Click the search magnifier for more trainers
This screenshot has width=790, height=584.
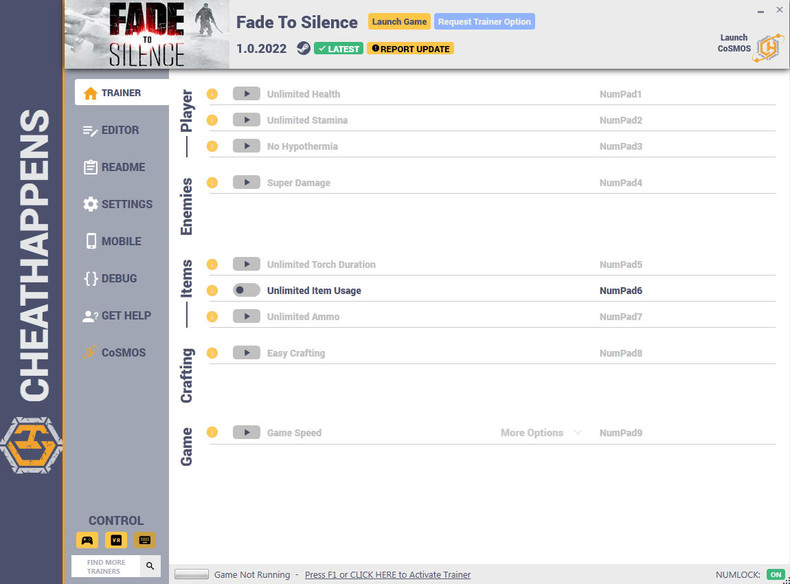point(150,566)
